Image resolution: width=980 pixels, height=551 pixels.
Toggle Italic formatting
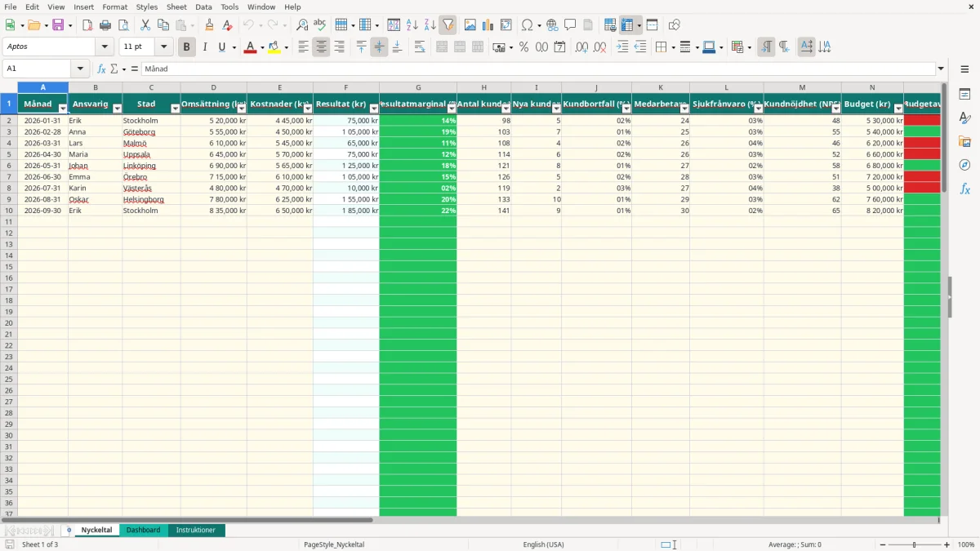tap(205, 47)
